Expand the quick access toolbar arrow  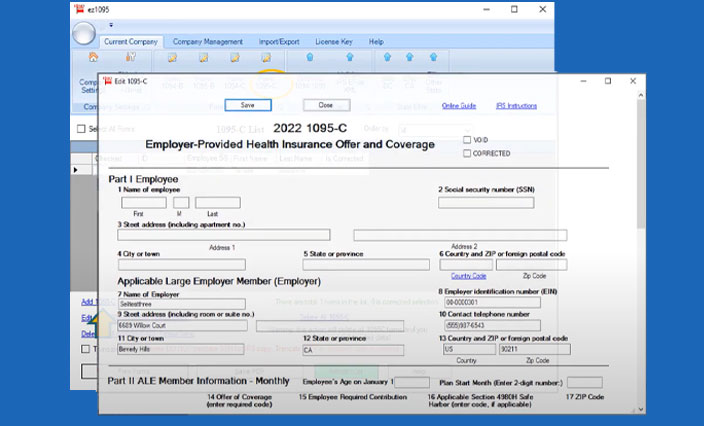pos(111,25)
